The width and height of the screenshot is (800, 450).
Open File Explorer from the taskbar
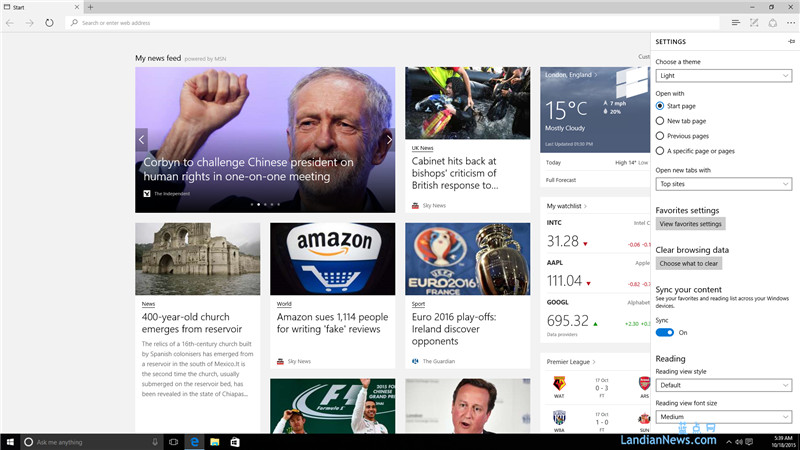tap(214, 442)
